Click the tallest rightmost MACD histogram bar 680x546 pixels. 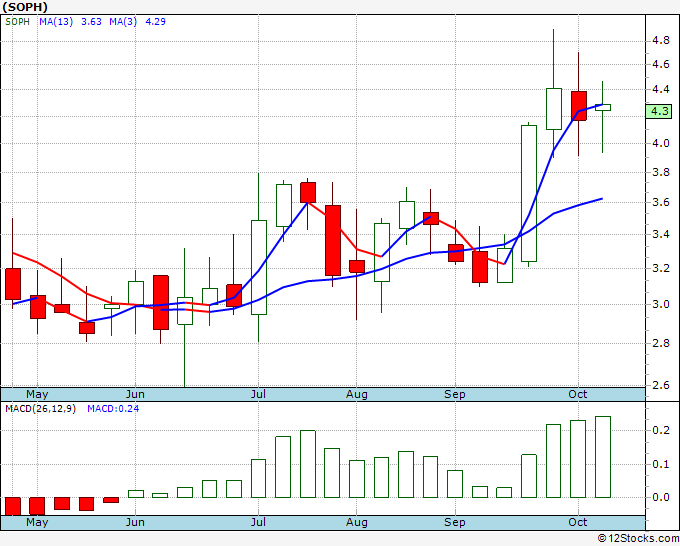point(603,457)
